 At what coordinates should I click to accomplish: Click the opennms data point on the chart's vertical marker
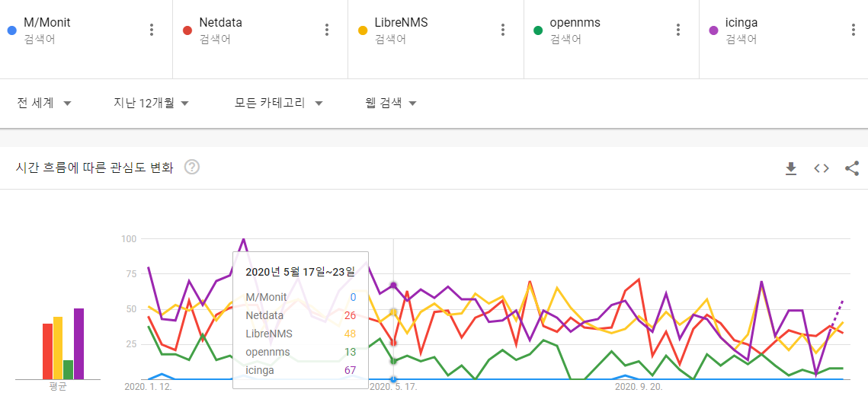coord(393,361)
